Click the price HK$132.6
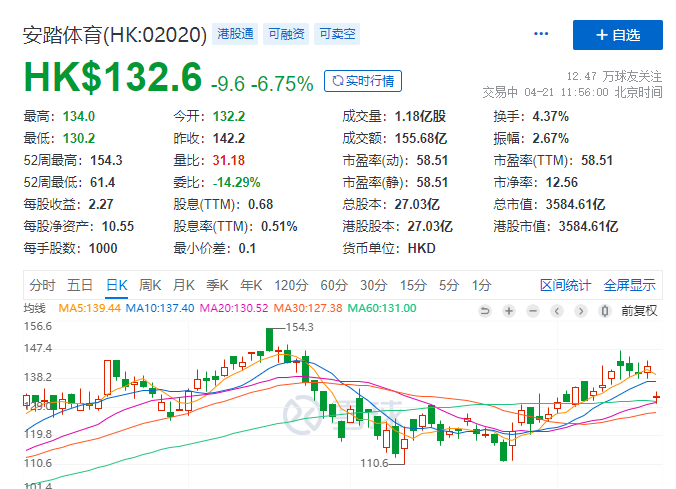The height and width of the screenshot is (489, 676). (x=113, y=77)
